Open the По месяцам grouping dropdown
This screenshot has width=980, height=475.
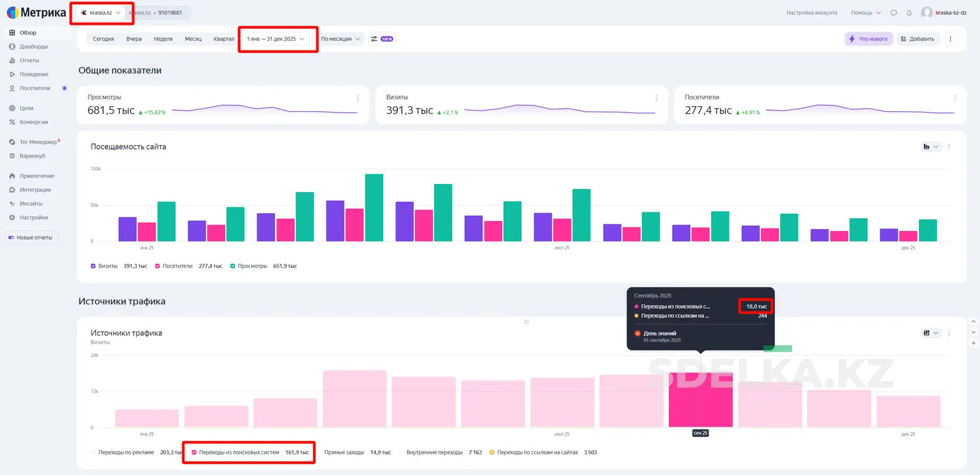(x=340, y=39)
